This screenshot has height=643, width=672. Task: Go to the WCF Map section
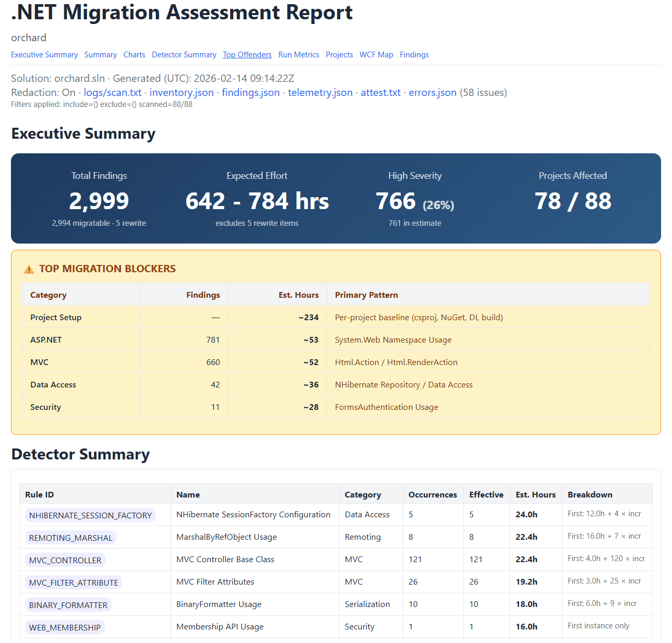[x=376, y=55]
